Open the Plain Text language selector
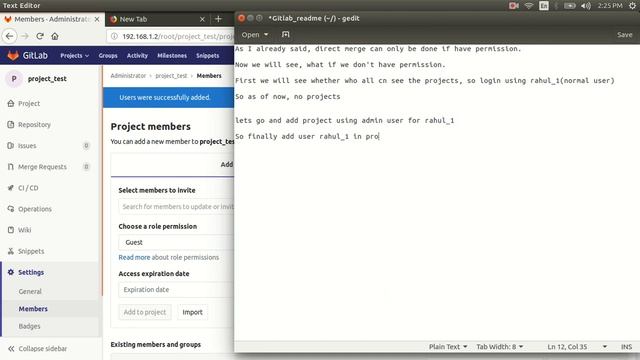640x360 pixels. point(448,347)
